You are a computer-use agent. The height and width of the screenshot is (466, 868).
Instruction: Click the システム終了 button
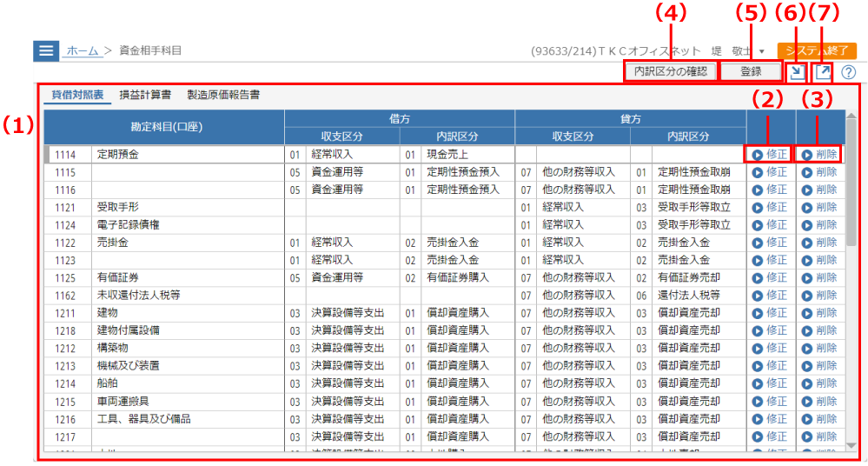click(x=817, y=50)
